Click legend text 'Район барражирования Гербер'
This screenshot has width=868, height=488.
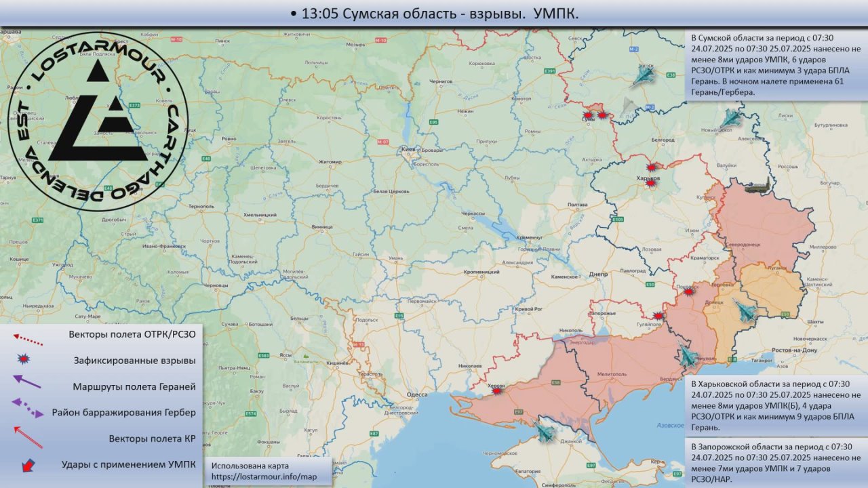124,412
